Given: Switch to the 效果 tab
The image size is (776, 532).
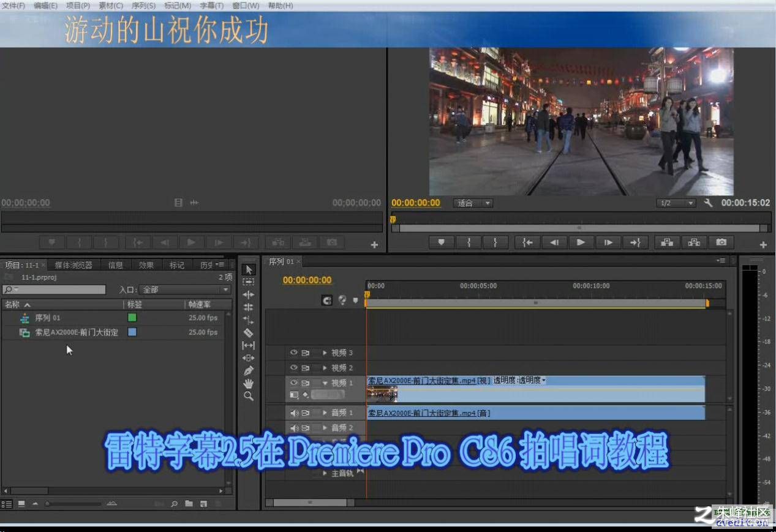Looking at the screenshot, I should pos(146,265).
